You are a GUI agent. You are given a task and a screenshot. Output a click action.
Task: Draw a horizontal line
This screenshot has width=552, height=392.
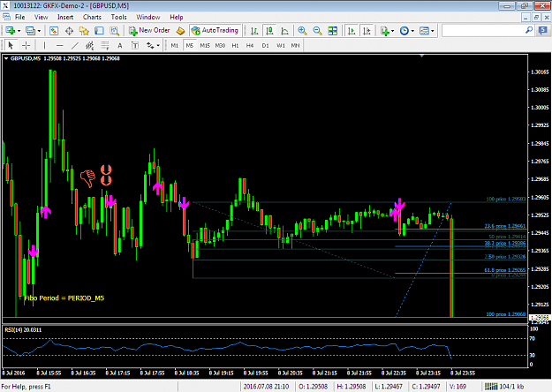point(60,45)
